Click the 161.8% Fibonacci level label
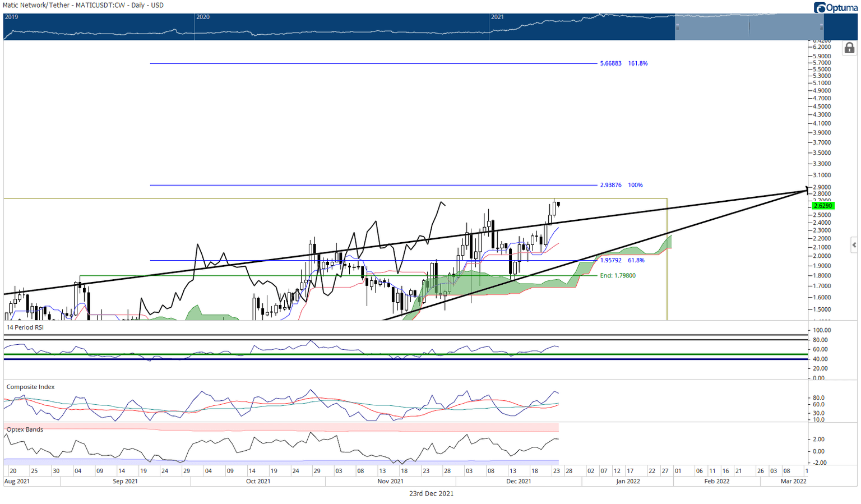The height and width of the screenshot is (504, 861). click(x=637, y=63)
